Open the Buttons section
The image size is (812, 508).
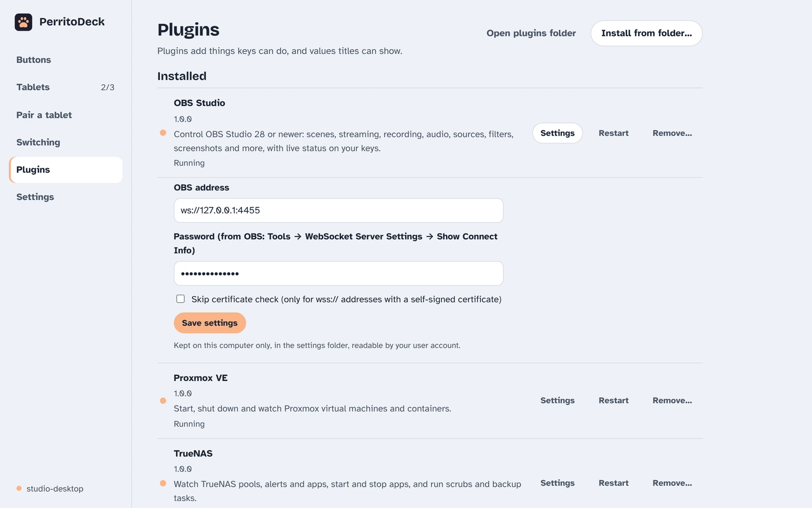(65, 60)
